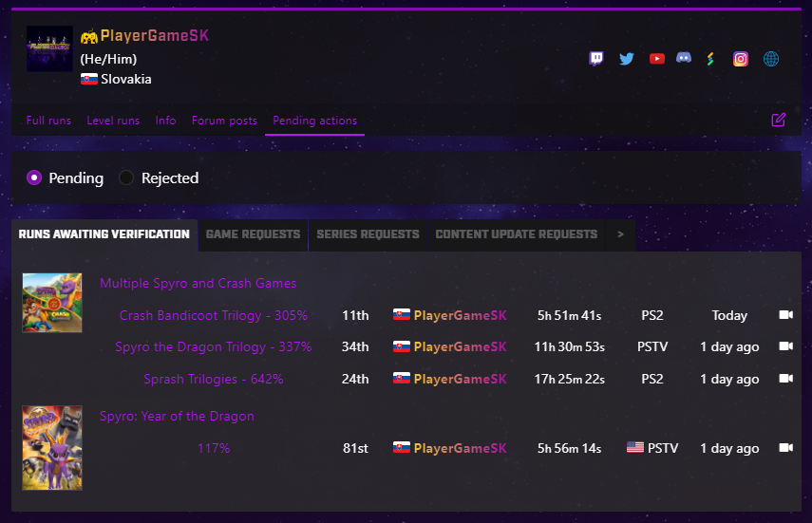Open Multiple Spyro and Crash Games link
The width and height of the screenshot is (812, 523).
tap(198, 283)
